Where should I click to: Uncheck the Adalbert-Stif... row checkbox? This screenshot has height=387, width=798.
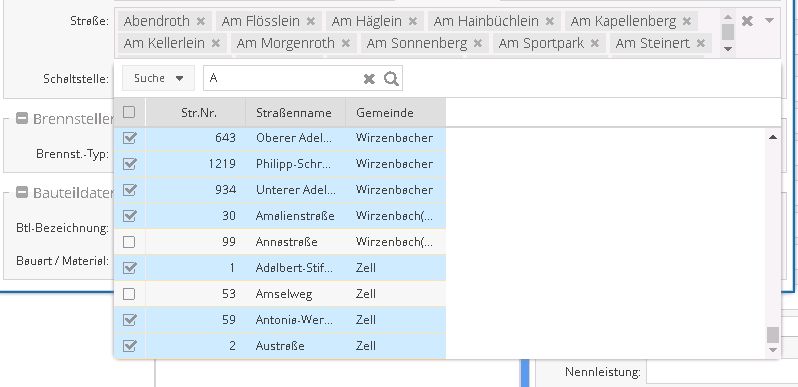click(x=129, y=268)
